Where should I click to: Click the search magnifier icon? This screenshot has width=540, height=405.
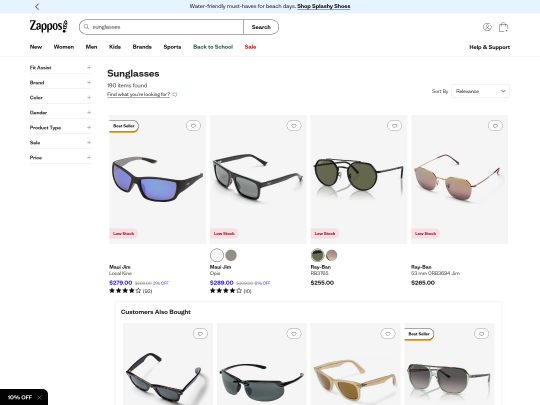click(x=86, y=27)
